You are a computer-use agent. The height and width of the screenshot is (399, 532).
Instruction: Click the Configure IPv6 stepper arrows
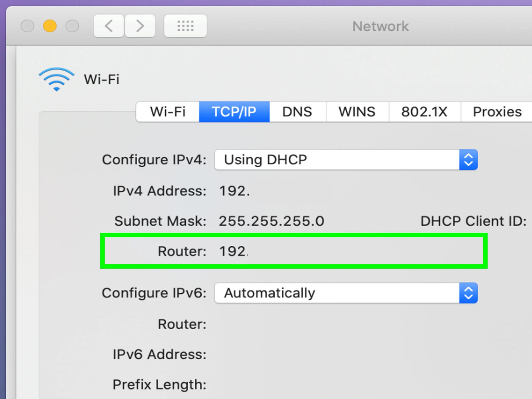click(468, 293)
